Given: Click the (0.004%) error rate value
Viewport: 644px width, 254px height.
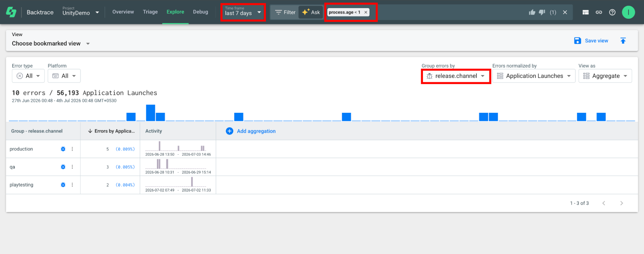Looking at the screenshot, I should (125, 185).
